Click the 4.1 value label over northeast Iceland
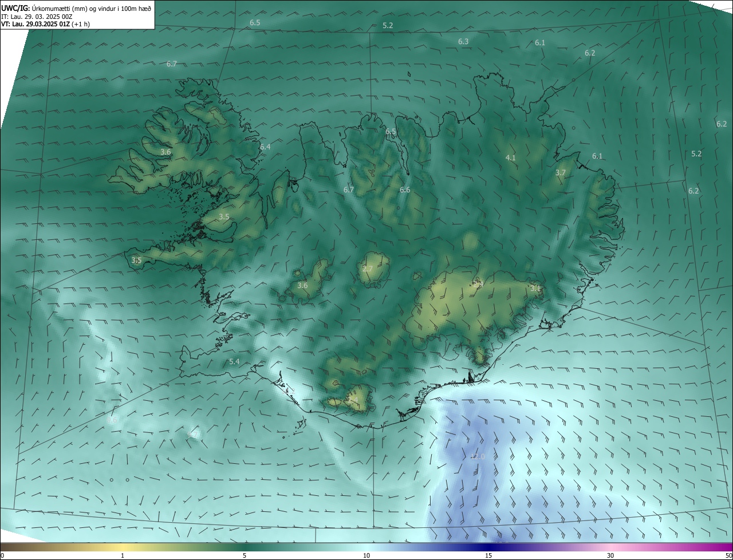The height and width of the screenshot is (560, 733). point(510,157)
